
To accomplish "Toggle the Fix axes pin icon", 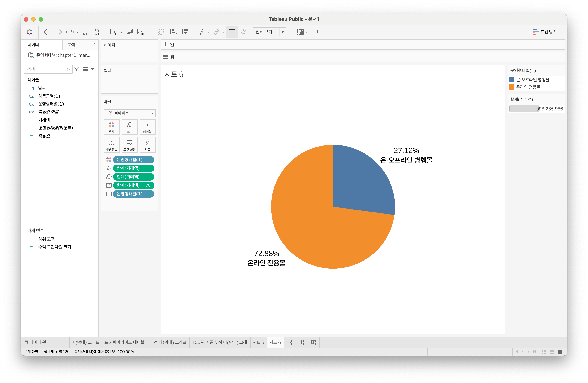I will coord(244,32).
